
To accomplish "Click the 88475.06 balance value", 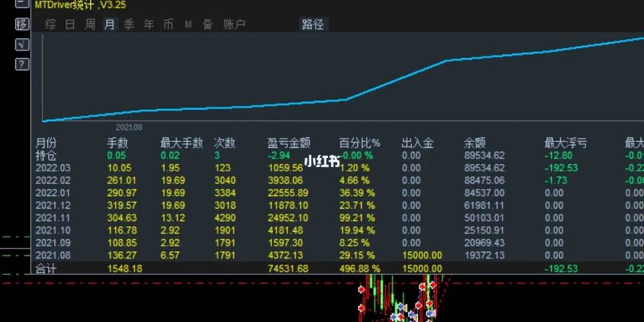I will click(x=484, y=180).
